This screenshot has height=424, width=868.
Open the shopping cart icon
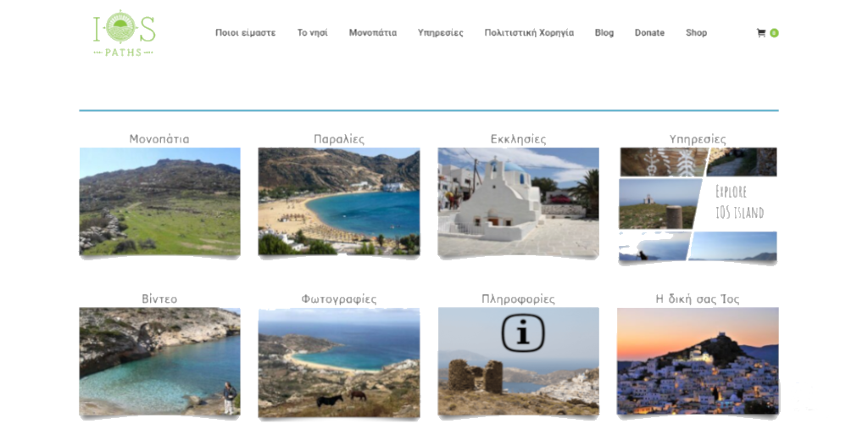pyautogui.click(x=761, y=33)
